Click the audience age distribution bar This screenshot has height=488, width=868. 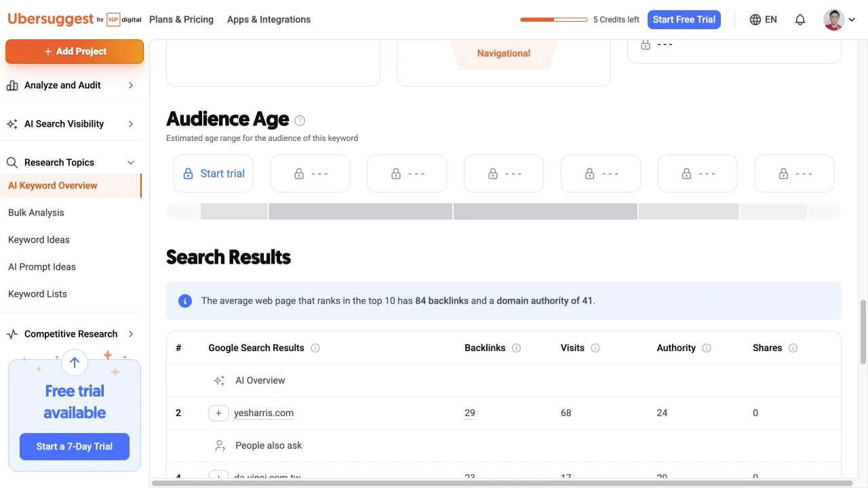(503, 211)
